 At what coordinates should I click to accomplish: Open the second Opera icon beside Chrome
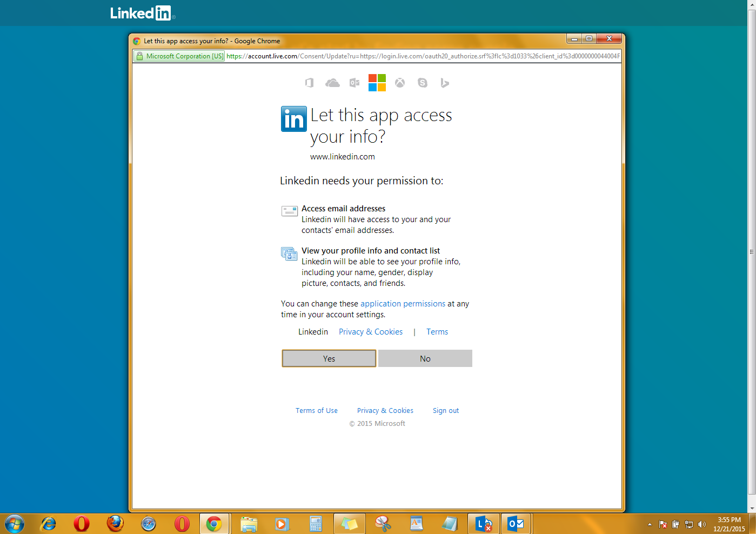(182, 524)
